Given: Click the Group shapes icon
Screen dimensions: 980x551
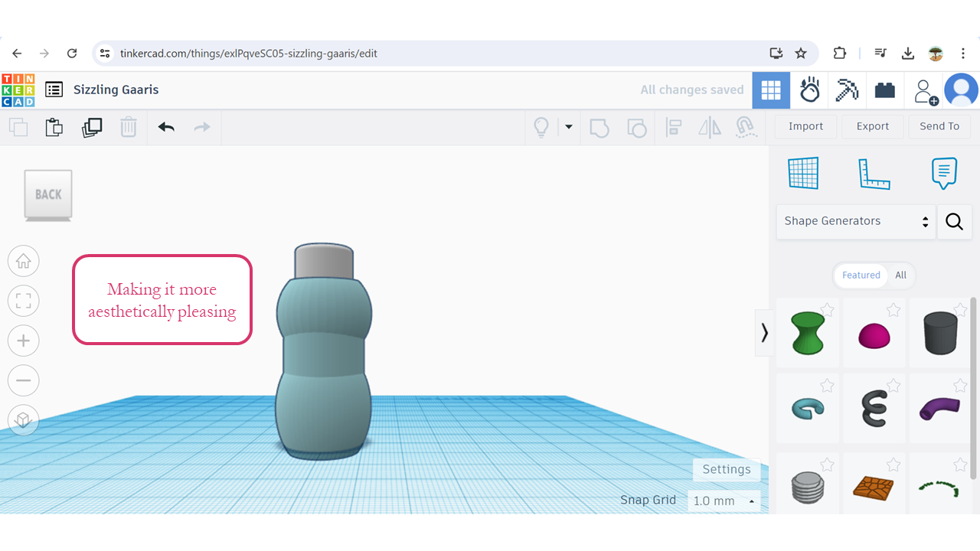Looking at the screenshot, I should click(x=599, y=127).
